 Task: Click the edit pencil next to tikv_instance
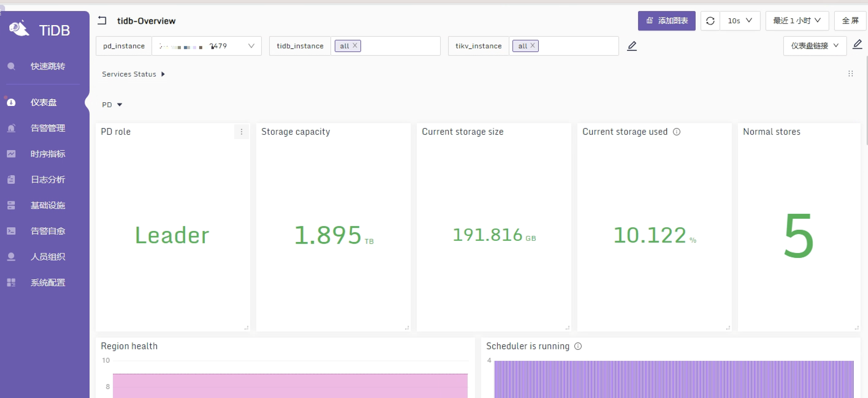[632, 46]
